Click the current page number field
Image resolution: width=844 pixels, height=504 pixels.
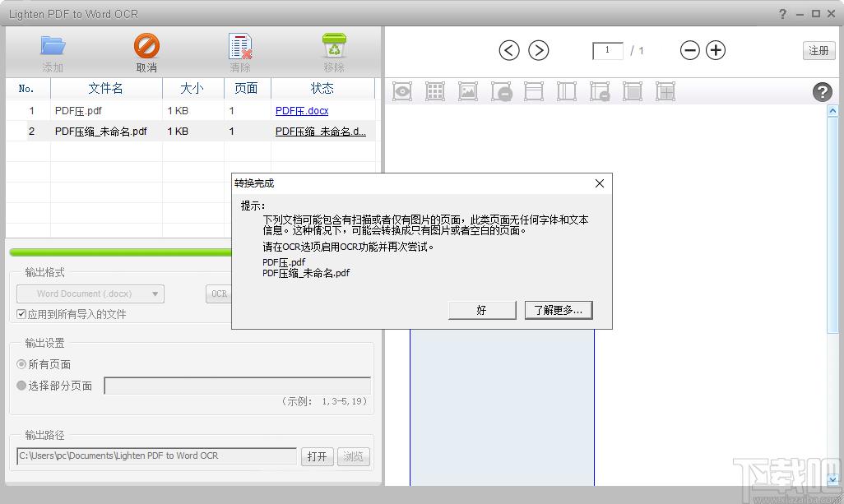click(x=608, y=50)
